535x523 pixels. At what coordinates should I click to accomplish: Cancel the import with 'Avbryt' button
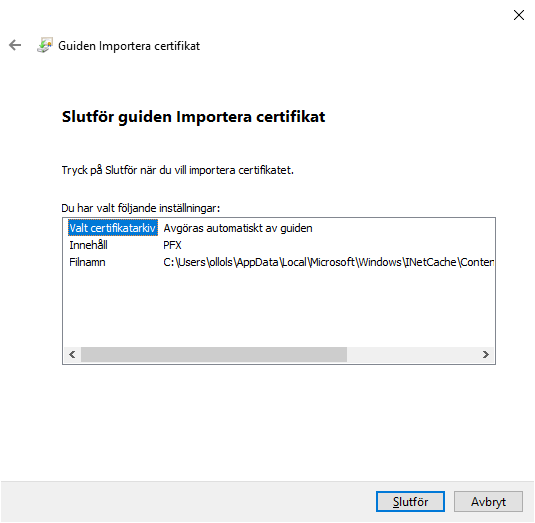(x=488, y=502)
